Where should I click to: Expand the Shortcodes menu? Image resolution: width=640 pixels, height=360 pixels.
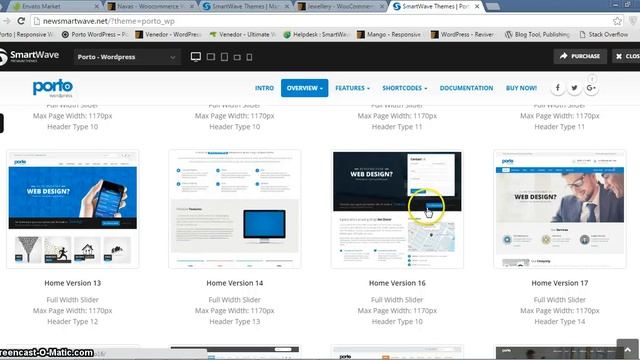click(x=404, y=88)
